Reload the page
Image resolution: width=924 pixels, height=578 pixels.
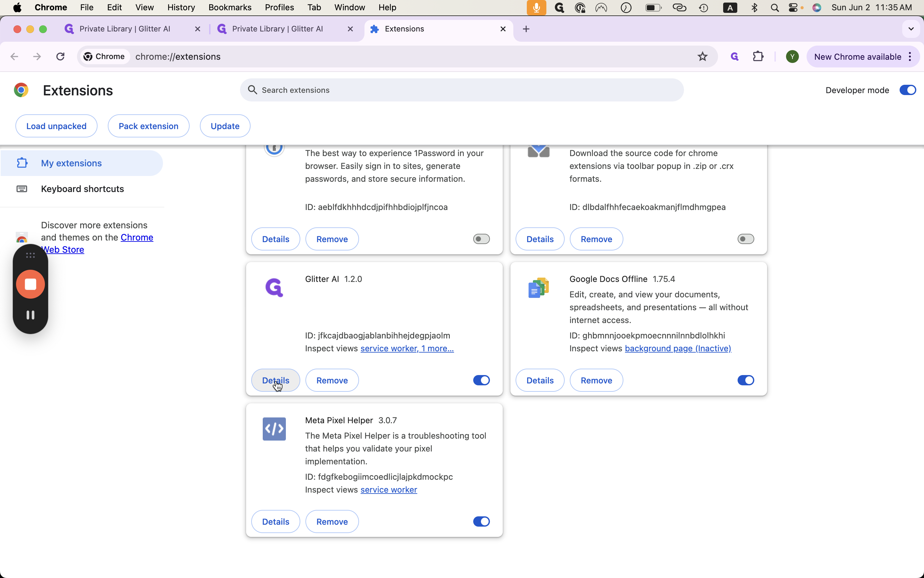coord(60,57)
